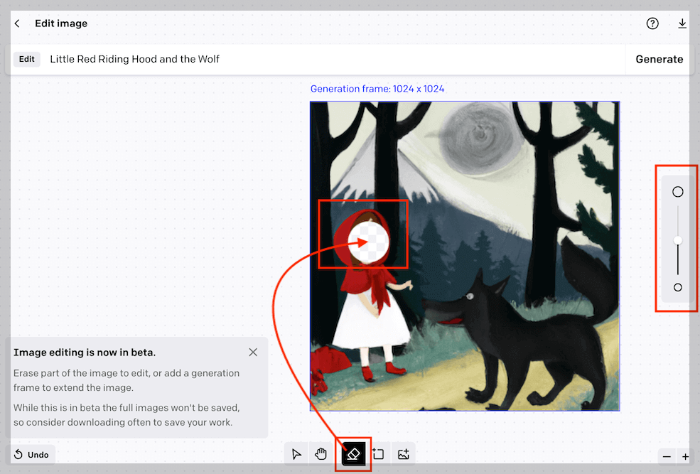Choose the upload image tool

tap(403, 454)
